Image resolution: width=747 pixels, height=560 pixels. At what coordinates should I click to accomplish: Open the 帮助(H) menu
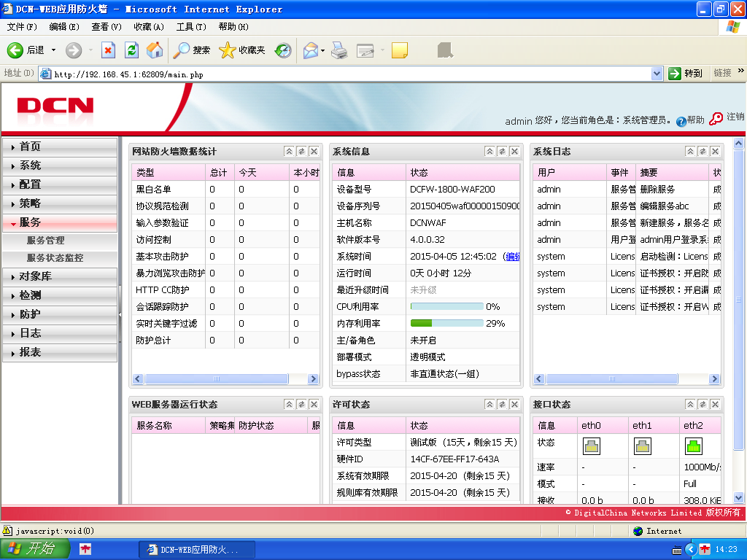tap(233, 27)
